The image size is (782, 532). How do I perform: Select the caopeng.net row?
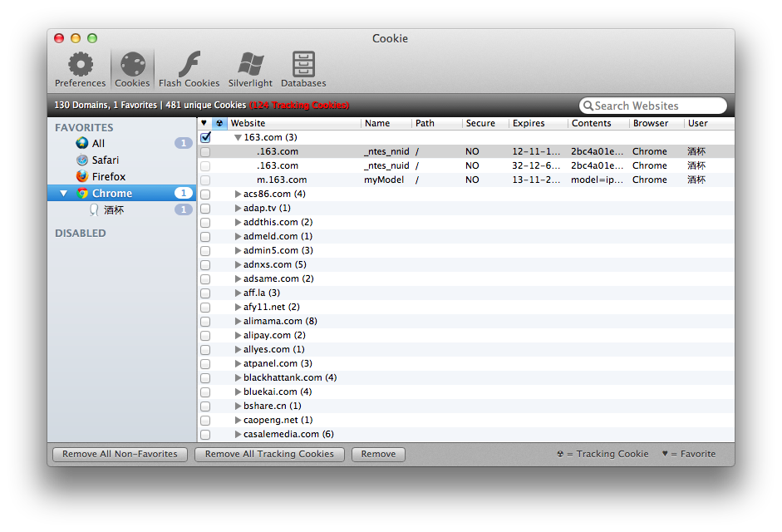pos(466,421)
